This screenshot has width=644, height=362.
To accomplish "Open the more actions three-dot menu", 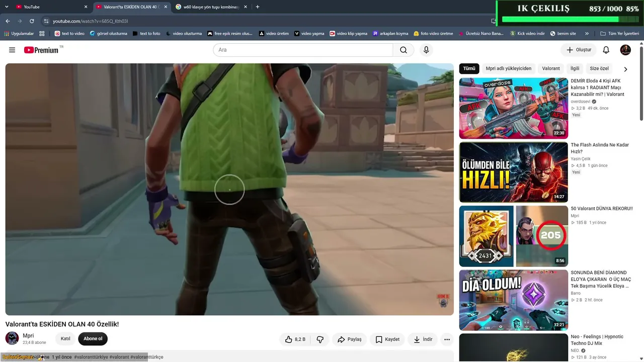I will [x=447, y=339].
